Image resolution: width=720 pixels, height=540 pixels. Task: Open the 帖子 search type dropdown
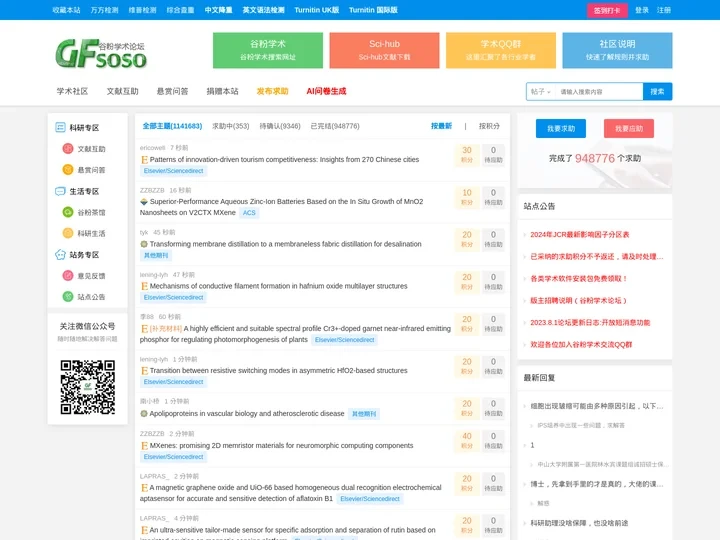[540, 91]
